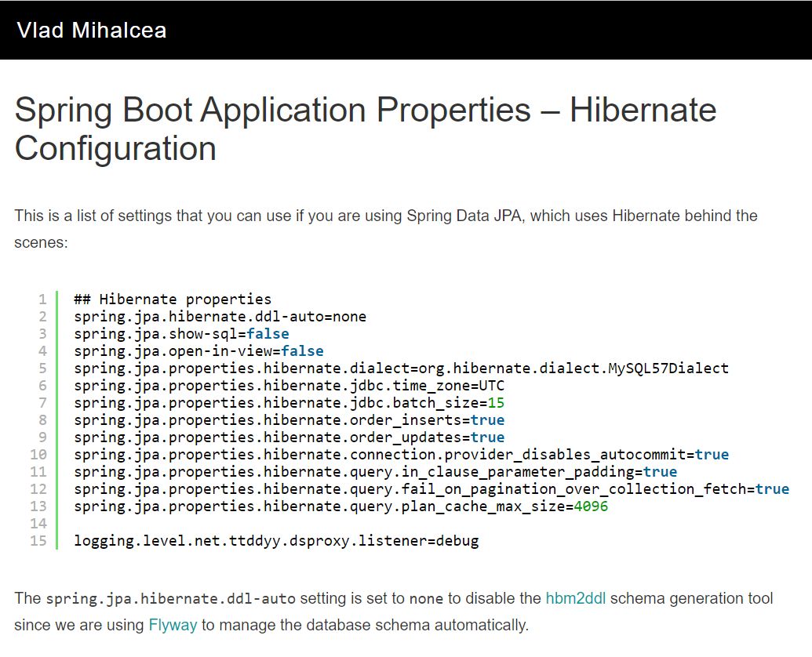Click the spring.jpa.hibernate.ddl-auto=none line
812x657 pixels.
(x=220, y=316)
